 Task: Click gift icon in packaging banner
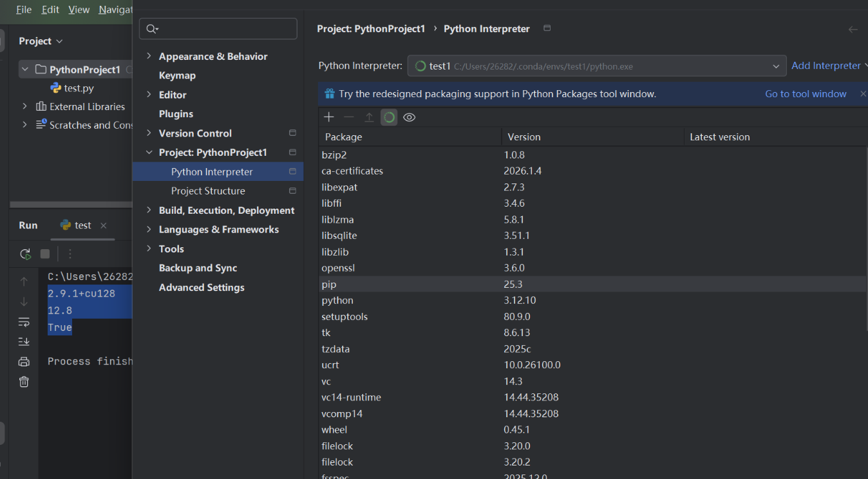329,94
